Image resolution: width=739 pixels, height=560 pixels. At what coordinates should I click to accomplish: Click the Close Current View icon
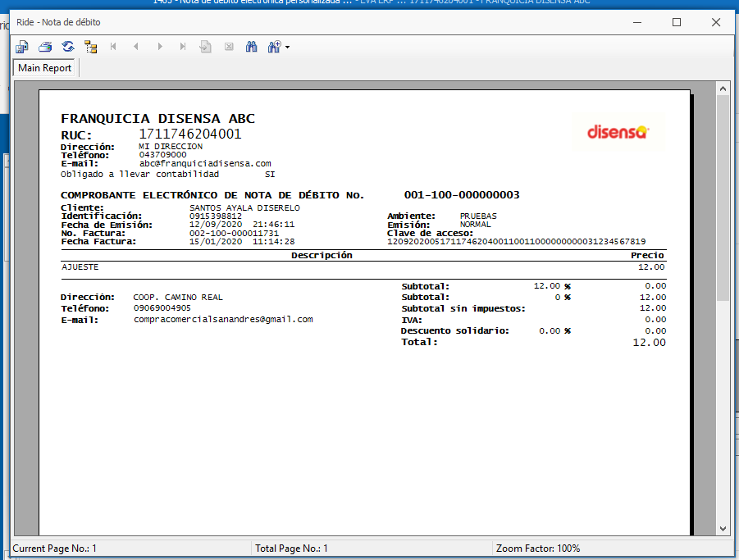pyautogui.click(x=229, y=47)
